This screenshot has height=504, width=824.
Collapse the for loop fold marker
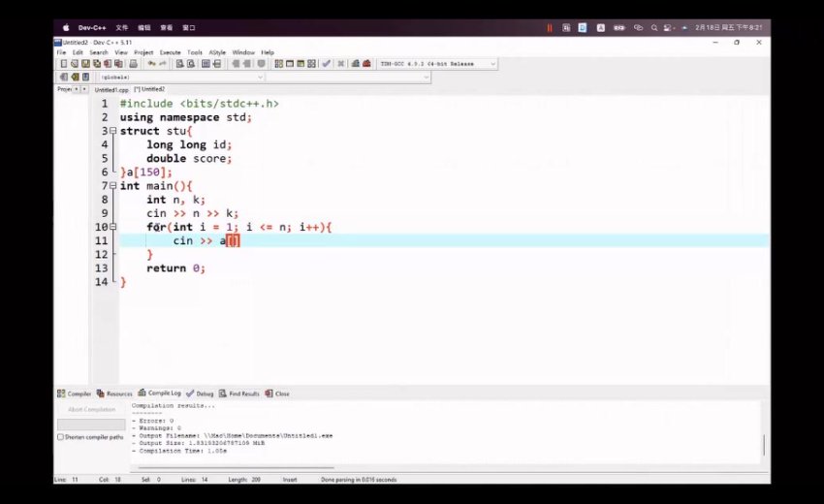pyautogui.click(x=113, y=227)
